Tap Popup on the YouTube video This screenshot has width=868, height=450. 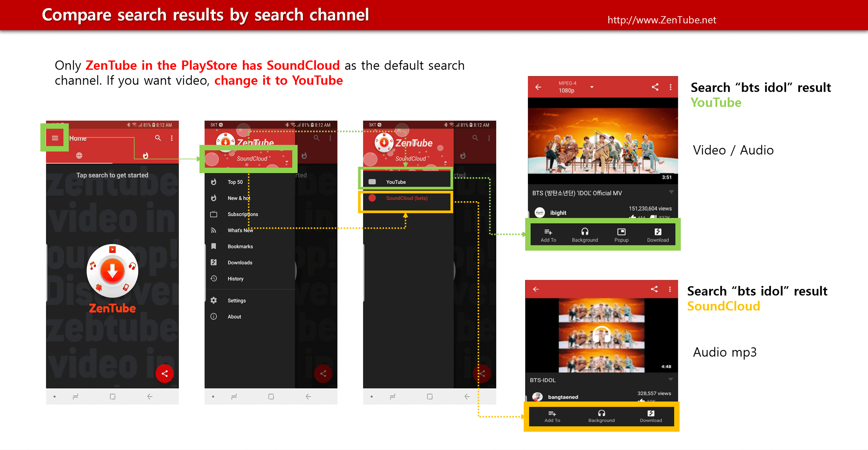click(x=621, y=235)
